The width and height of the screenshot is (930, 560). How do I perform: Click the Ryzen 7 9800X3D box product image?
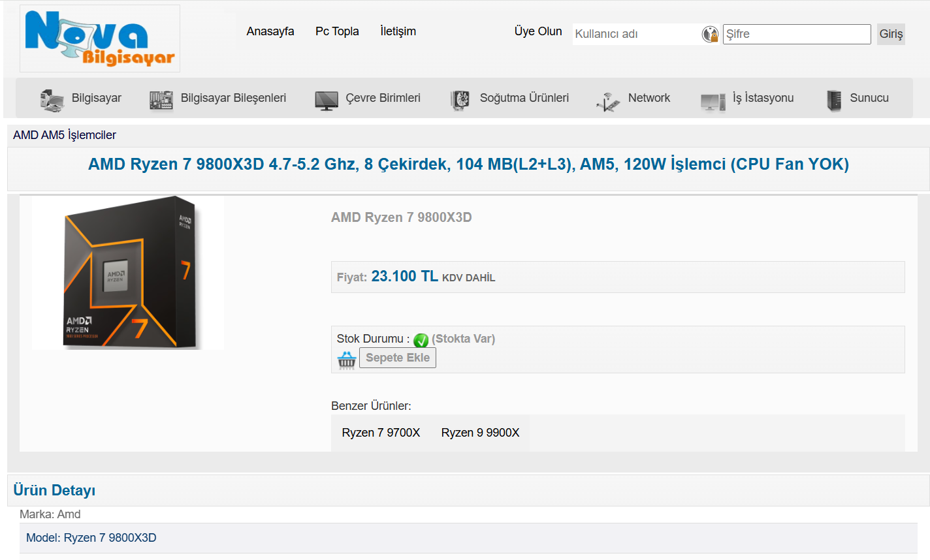128,272
